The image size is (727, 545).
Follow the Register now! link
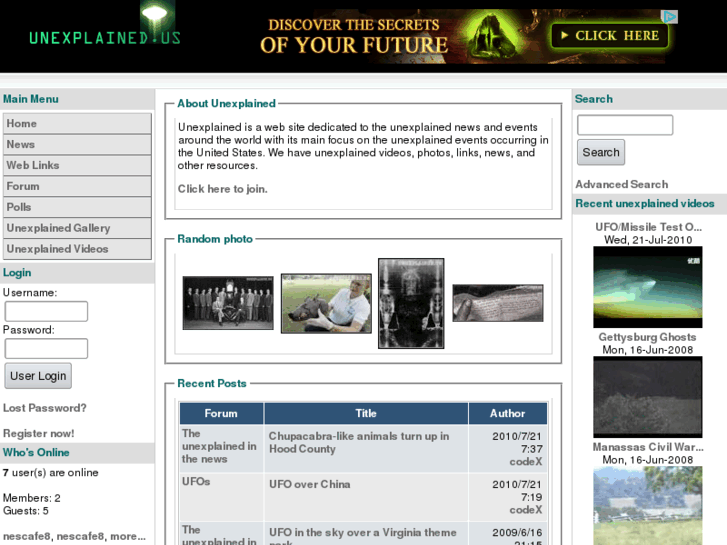click(38, 434)
